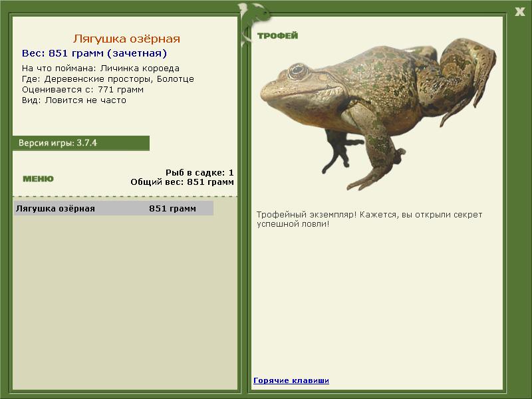Close the trophy window with the X
532x399 pixels.
point(519,11)
